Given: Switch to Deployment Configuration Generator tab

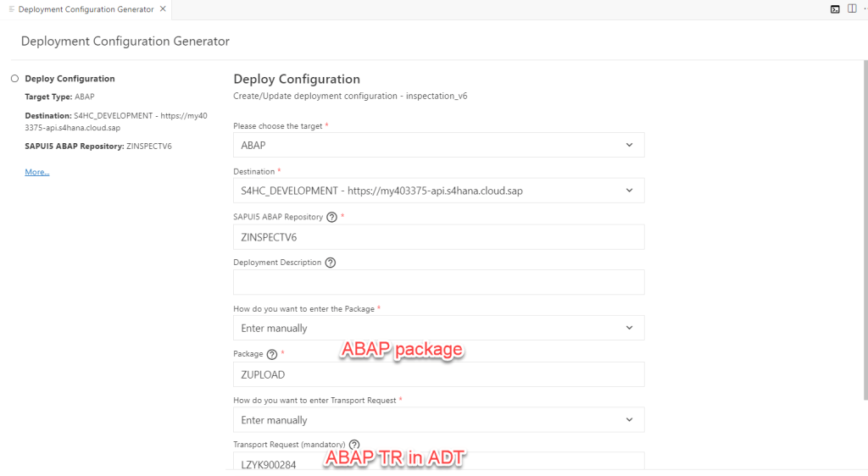Looking at the screenshot, I should pyautogui.click(x=86, y=9).
